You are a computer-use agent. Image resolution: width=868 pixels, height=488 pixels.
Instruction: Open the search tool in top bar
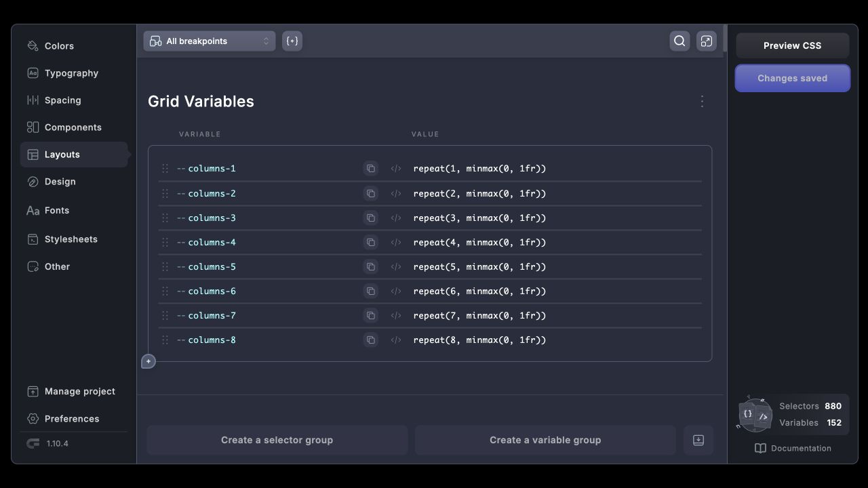[x=679, y=41]
